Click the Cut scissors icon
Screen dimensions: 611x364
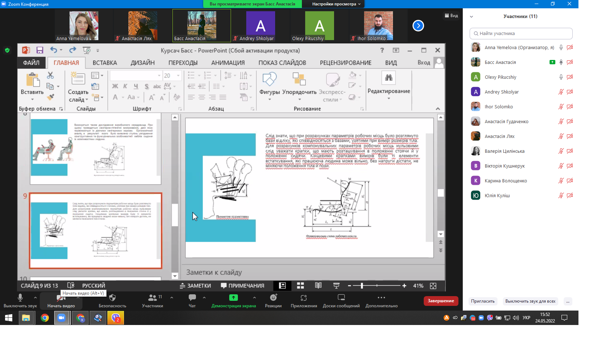pyautogui.click(x=50, y=75)
